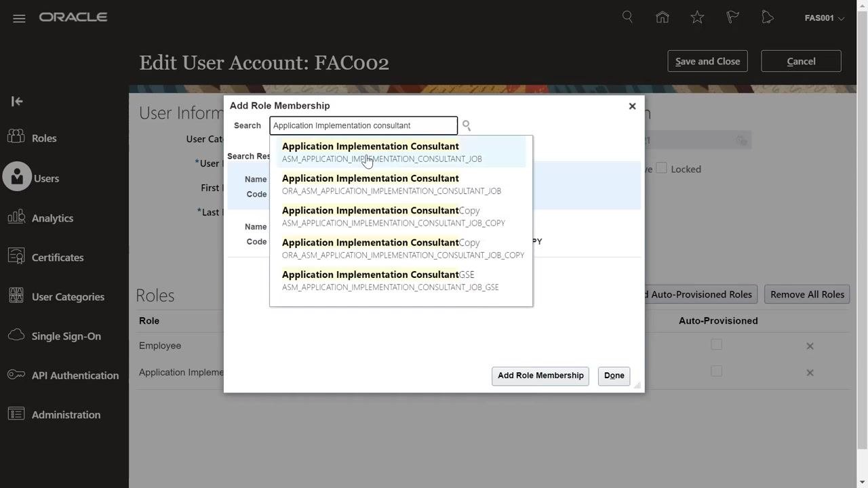The width and height of the screenshot is (868, 488).
Task: Click the Cancel button
Action: point(801,61)
